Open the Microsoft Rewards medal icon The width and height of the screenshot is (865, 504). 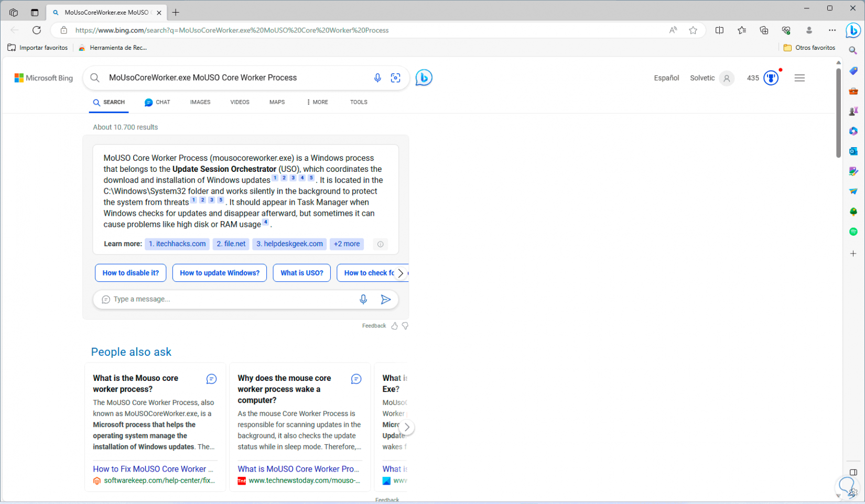point(771,78)
